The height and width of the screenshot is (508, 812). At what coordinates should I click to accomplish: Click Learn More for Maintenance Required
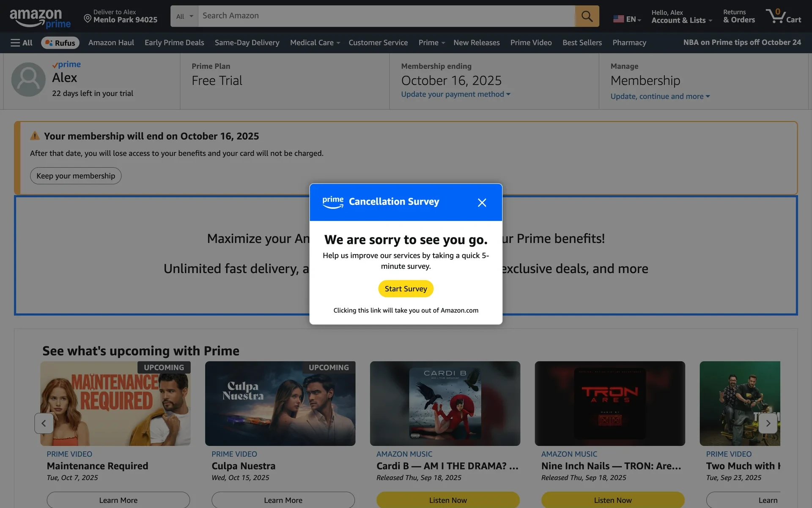(118, 500)
